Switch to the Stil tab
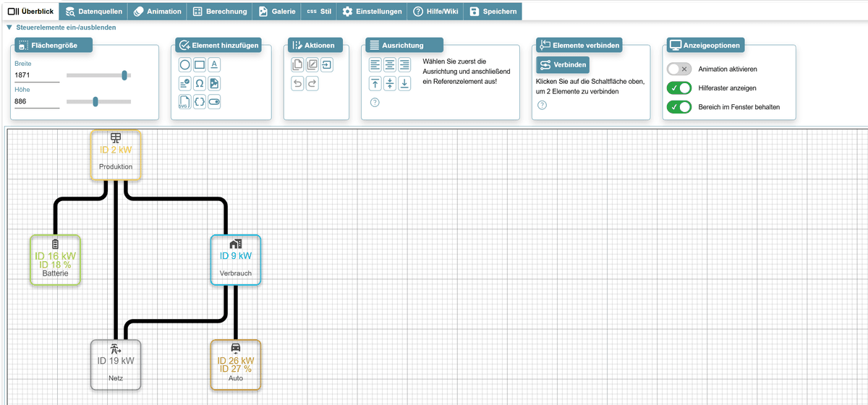Image resolution: width=868 pixels, height=405 pixels. click(318, 12)
